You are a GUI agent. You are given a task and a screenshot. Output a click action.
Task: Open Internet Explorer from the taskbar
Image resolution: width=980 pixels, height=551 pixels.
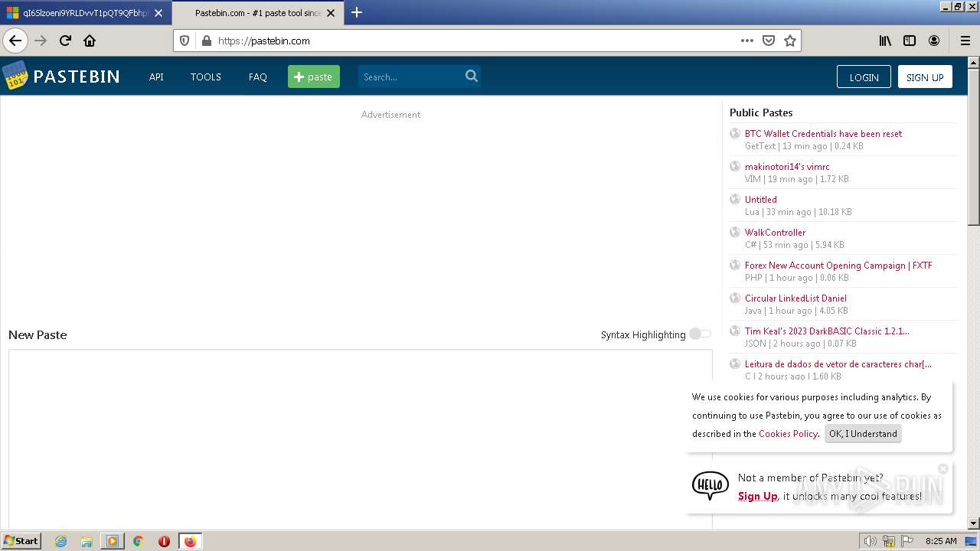tap(61, 541)
